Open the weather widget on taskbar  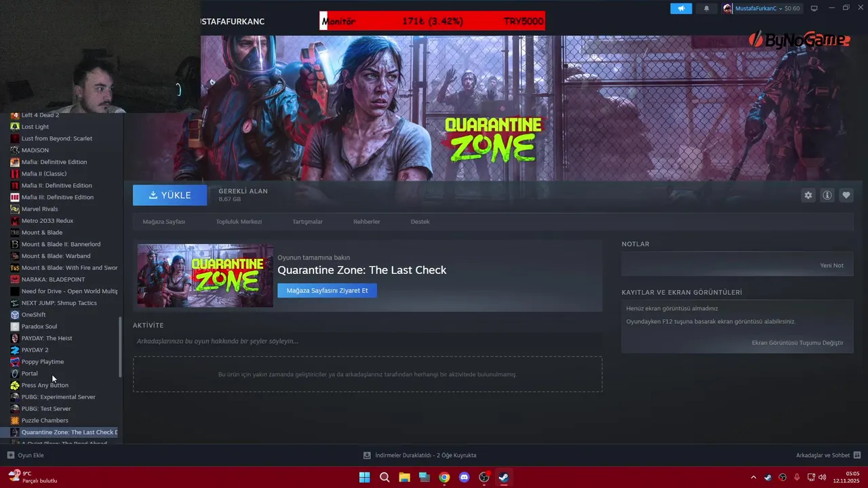pos(33,477)
